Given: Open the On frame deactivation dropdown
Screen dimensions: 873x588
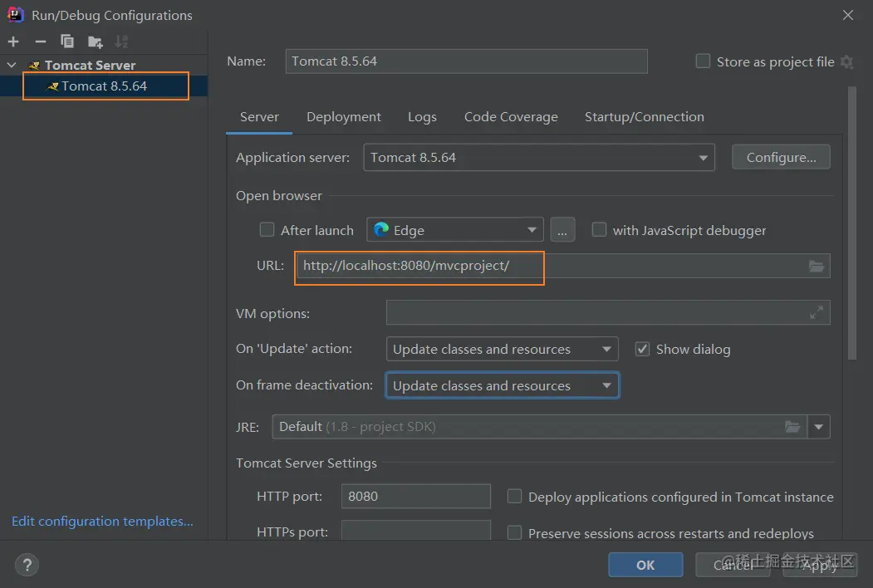Looking at the screenshot, I should click(503, 385).
